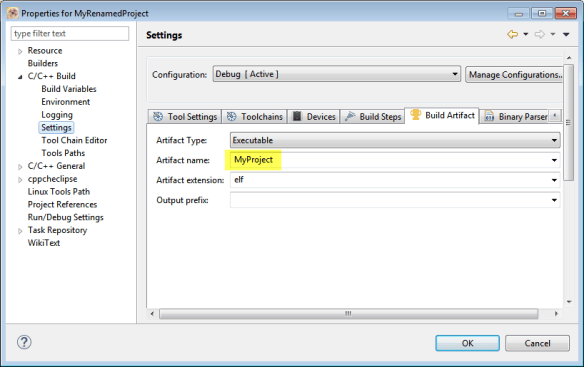The height and width of the screenshot is (367, 584).
Task: Select C/C++ General in the tree
Action: click(56, 166)
